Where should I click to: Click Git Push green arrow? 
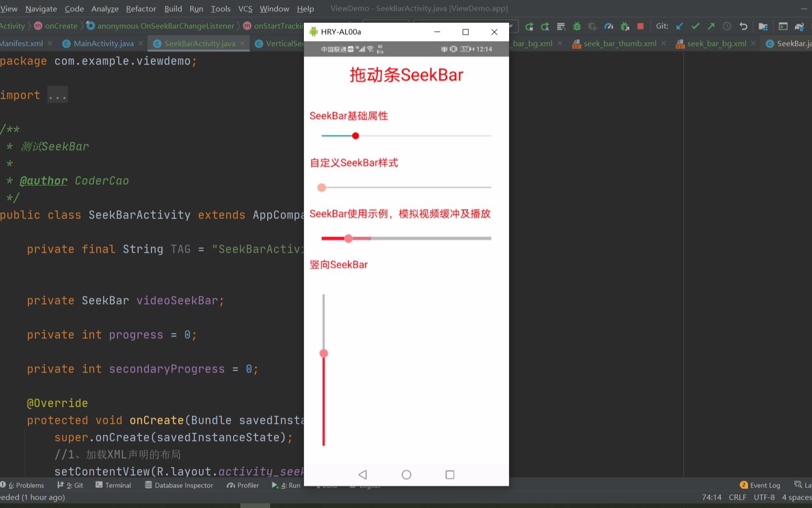711,26
